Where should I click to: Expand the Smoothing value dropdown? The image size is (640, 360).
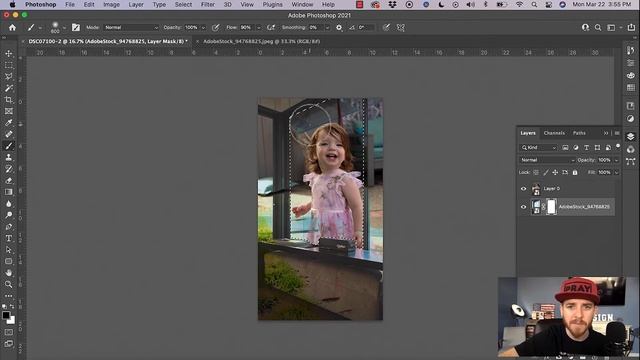tap(327, 28)
